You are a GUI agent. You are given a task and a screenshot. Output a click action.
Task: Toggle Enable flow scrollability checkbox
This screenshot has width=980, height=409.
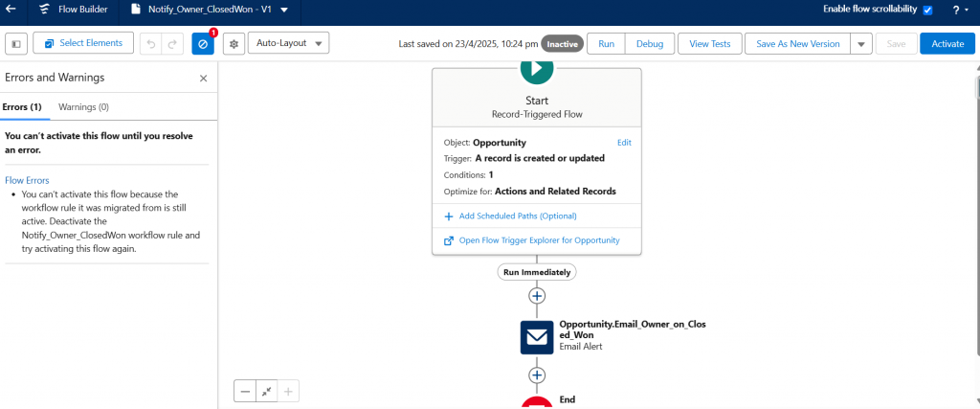click(926, 10)
